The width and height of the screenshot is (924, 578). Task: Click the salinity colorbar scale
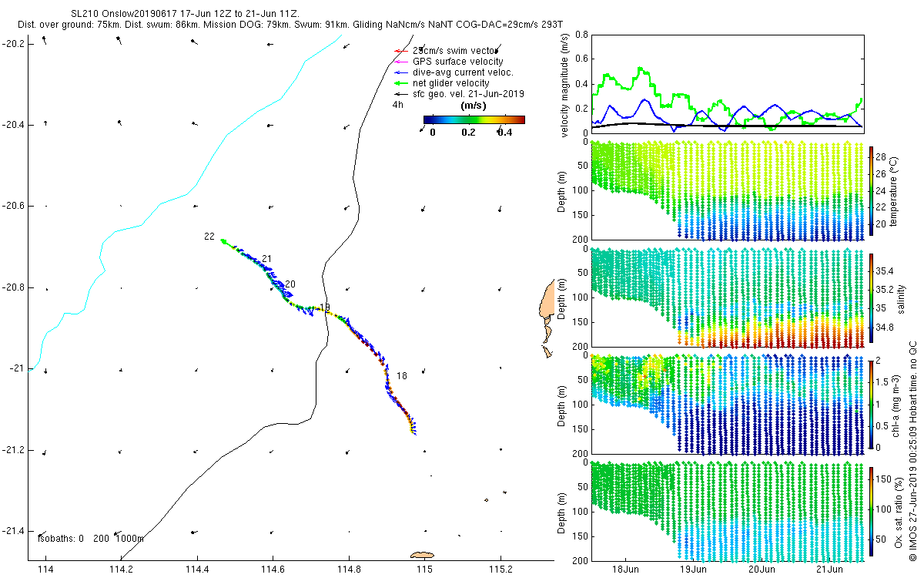click(872, 298)
